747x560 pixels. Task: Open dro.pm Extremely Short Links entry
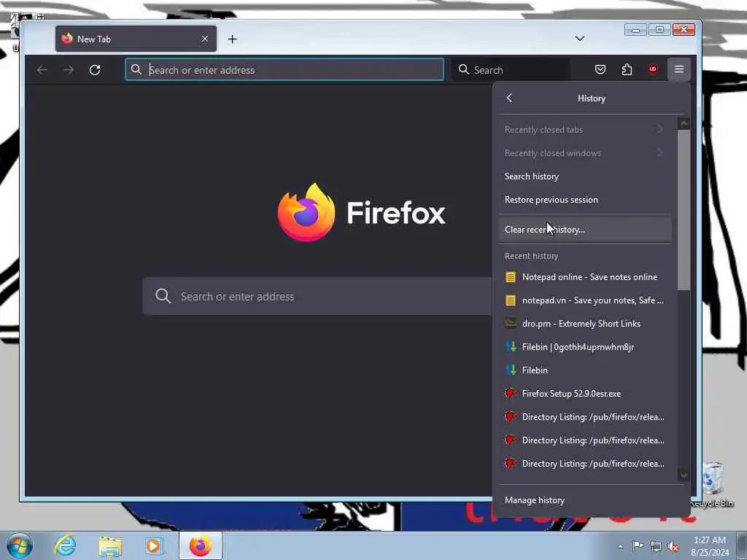click(x=585, y=323)
